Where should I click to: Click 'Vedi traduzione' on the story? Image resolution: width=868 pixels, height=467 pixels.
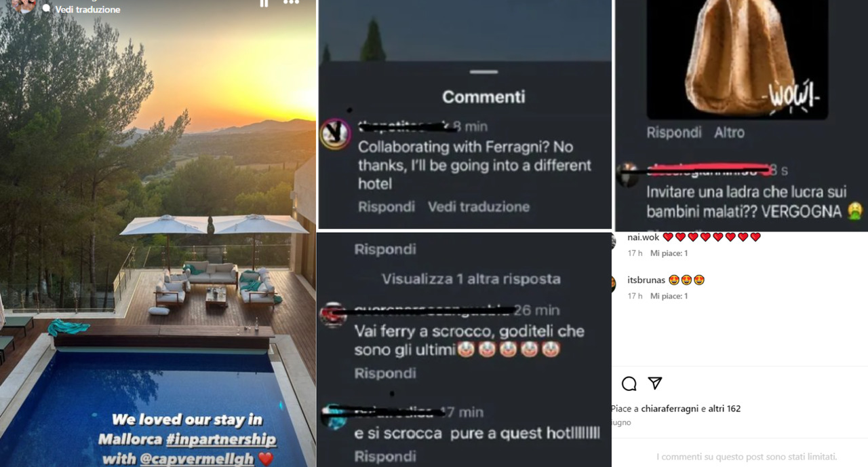pos(87,10)
